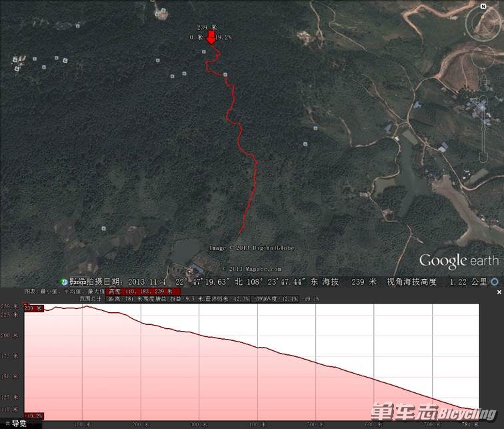Click the Move joystick pan control
Viewport: 504px width, 429px height.
[483, 57]
